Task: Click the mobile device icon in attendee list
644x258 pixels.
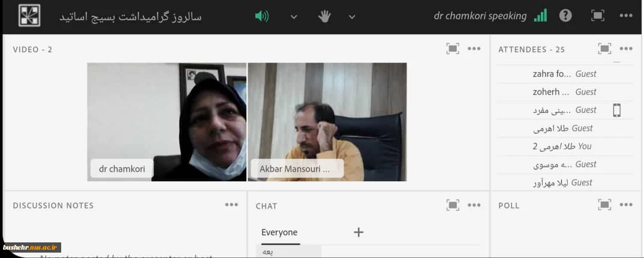Action: [616, 110]
